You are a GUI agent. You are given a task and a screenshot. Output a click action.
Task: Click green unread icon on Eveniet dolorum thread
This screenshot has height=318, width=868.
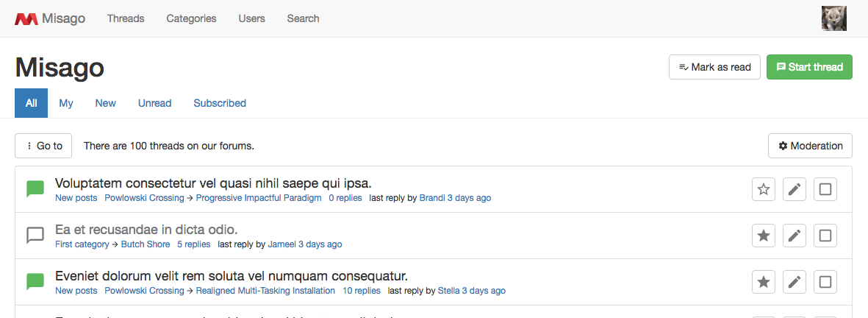pyautogui.click(x=35, y=282)
